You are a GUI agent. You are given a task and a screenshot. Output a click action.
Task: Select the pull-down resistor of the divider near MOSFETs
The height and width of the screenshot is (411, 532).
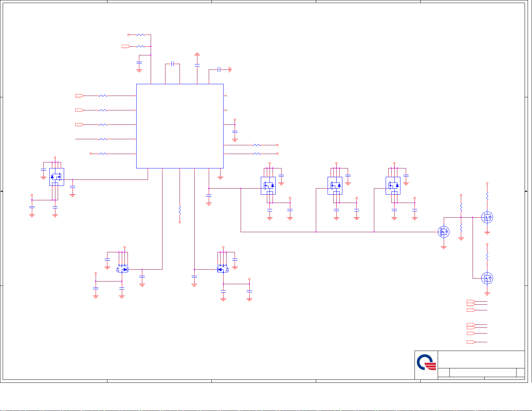point(461,228)
